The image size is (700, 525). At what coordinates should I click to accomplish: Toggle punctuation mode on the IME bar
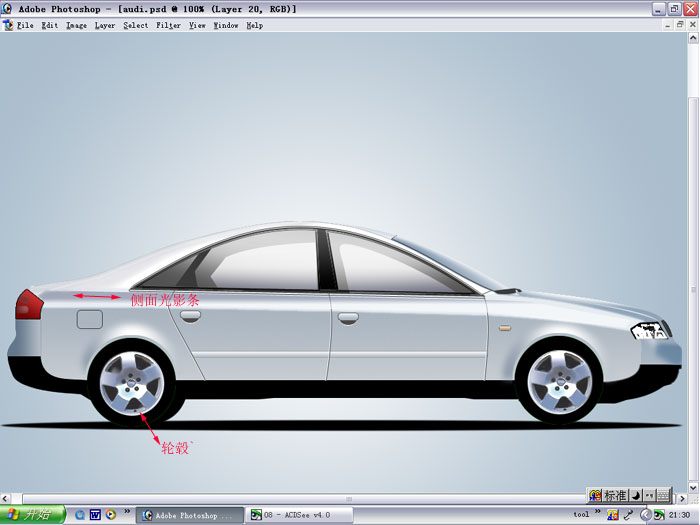pos(649,495)
